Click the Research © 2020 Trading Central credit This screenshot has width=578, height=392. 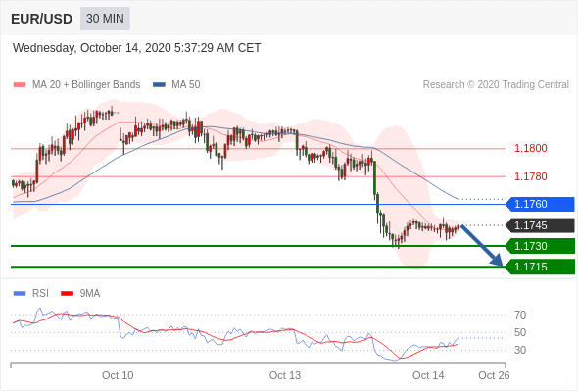(496, 85)
